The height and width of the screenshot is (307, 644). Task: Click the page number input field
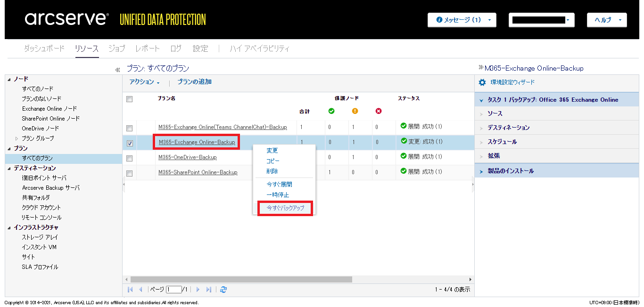[173, 290]
